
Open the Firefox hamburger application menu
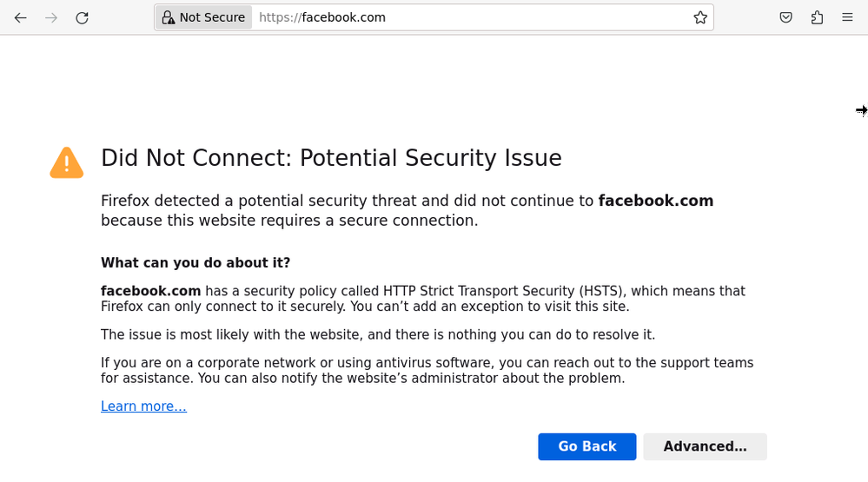tap(847, 17)
